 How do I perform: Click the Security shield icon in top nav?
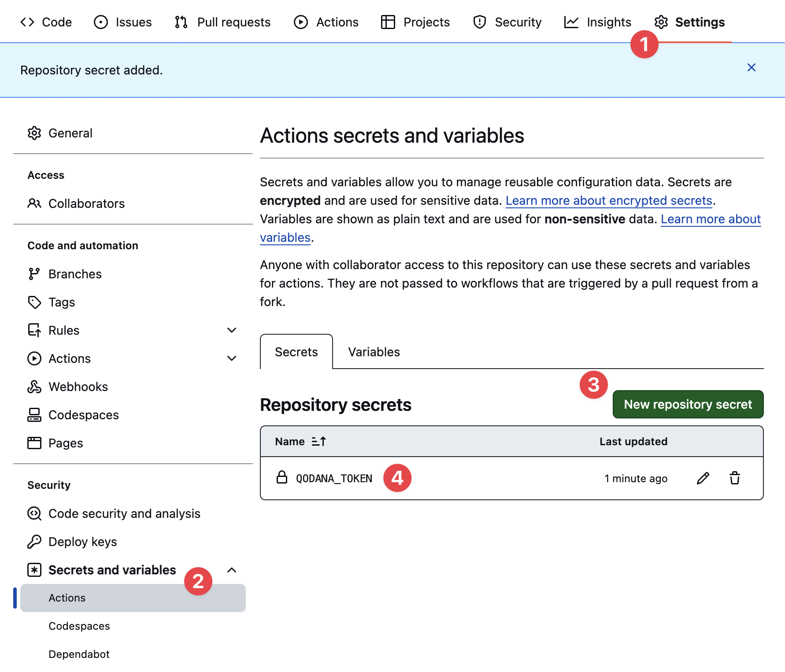pos(480,22)
